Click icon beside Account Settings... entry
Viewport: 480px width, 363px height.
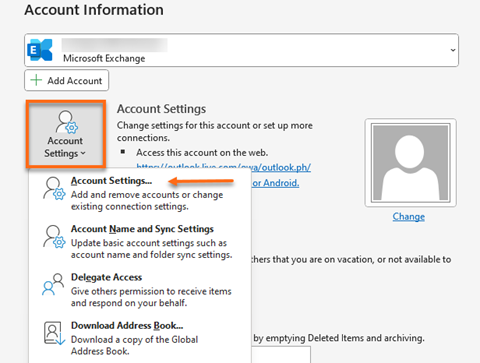point(54,188)
